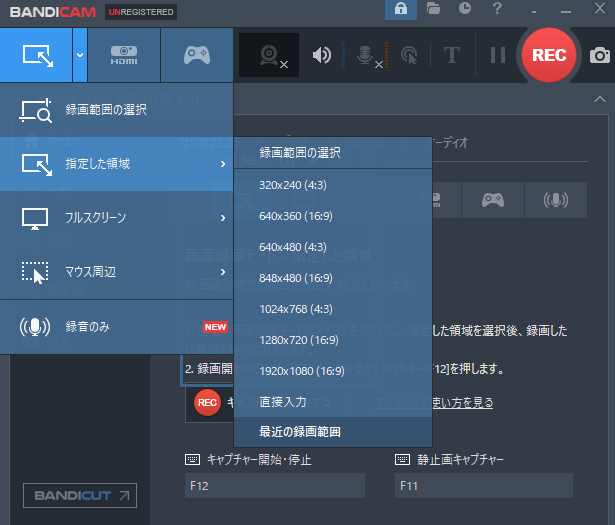
Task: Open 最近の録画範囲 recent areas
Action: (333, 432)
